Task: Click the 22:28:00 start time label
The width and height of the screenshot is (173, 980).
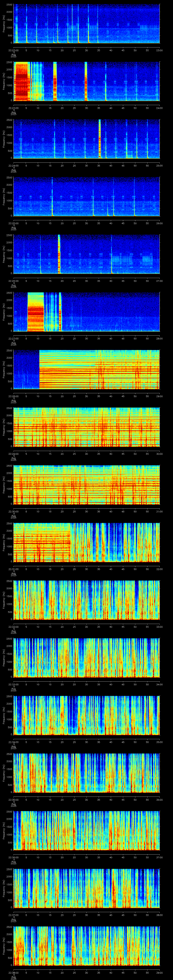Action: [13, 396]
